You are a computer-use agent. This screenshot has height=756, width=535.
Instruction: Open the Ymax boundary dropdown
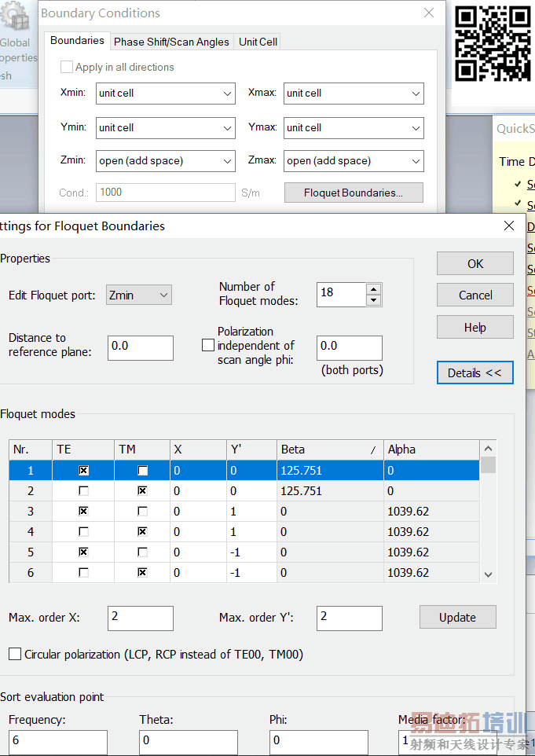pyautogui.click(x=354, y=128)
